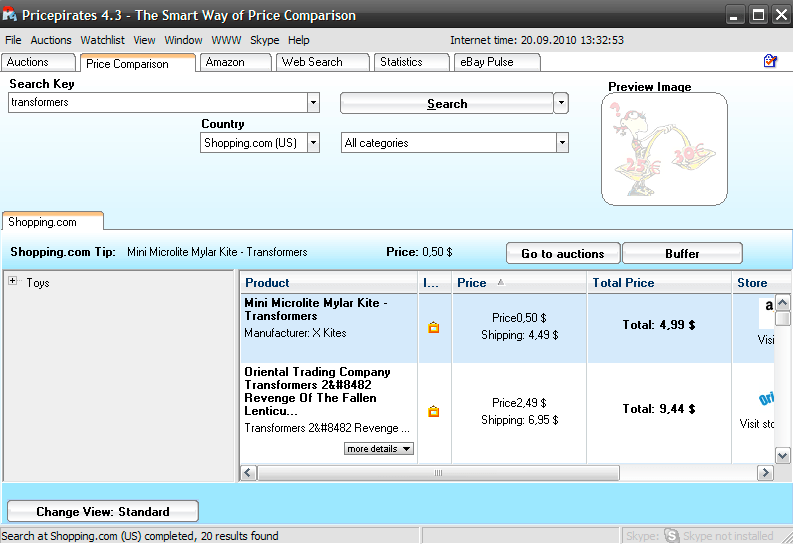Click the shopping icon in Oriental Trading row

click(x=433, y=412)
